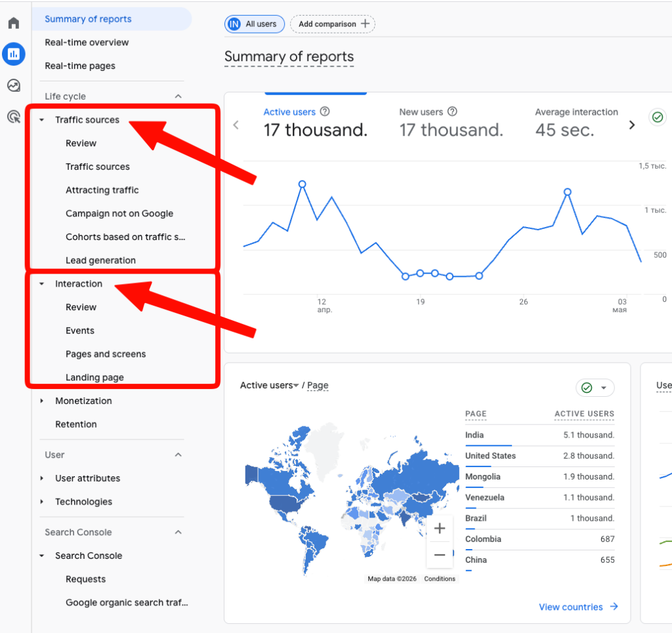Open Google organic search traffic report
This screenshot has width=672, height=633.
coord(127,603)
